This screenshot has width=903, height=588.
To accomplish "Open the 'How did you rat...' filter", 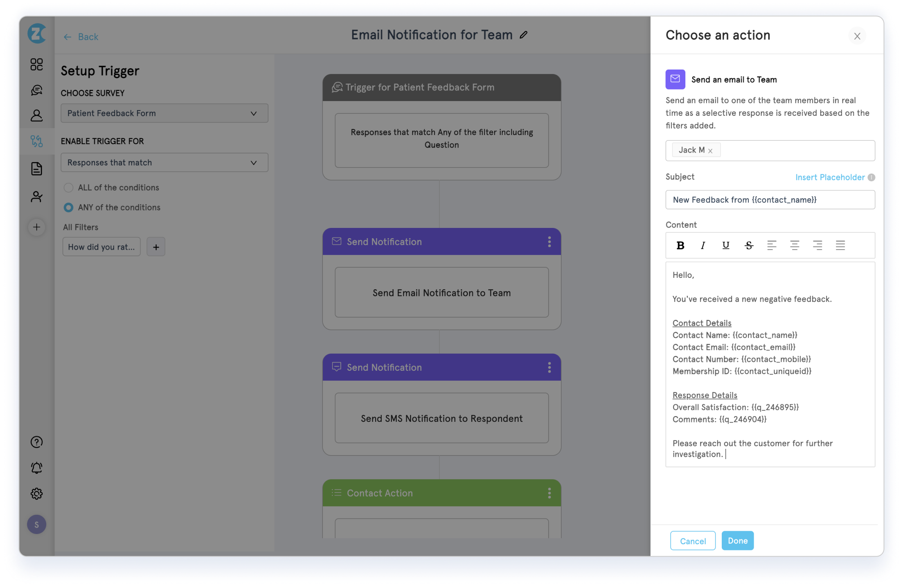I will [101, 247].
